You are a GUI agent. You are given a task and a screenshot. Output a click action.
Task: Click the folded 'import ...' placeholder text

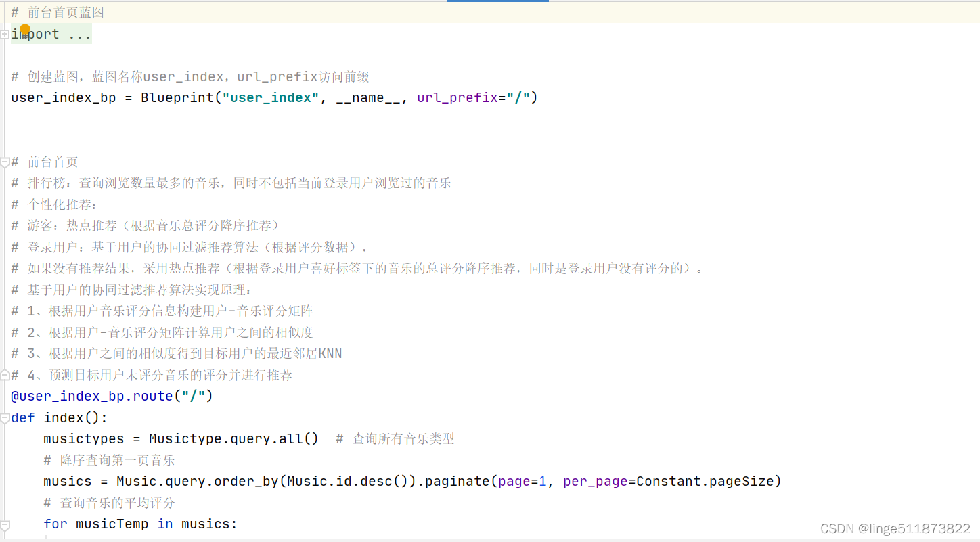pyautogui.click(x=51, y=34)
